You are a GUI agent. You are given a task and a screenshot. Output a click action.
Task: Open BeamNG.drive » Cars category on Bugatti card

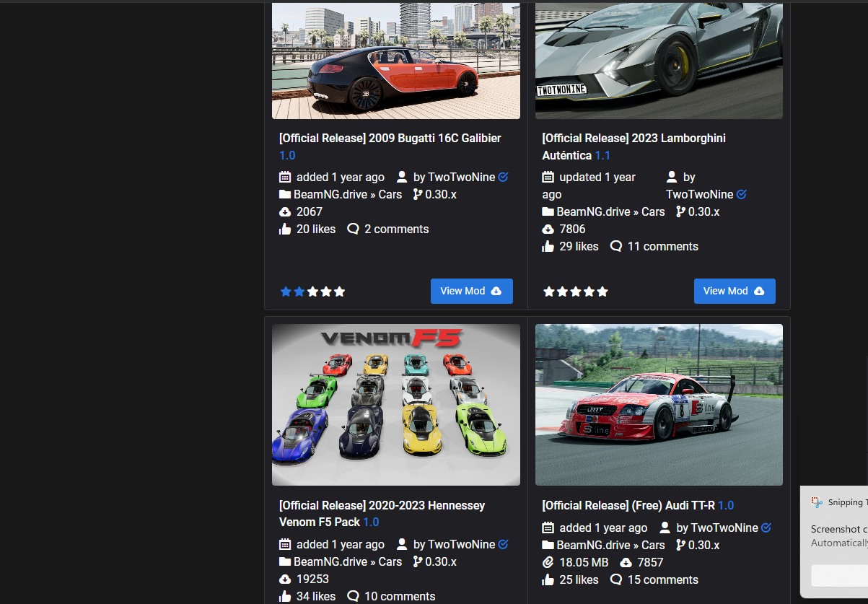coord(348,194)
